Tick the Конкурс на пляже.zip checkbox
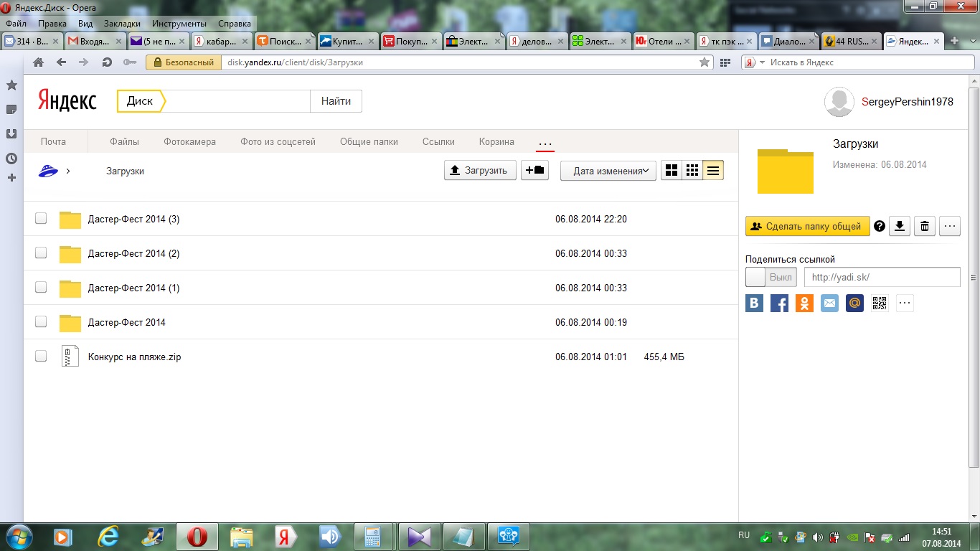The image size is (980, 551). (41, 356)
